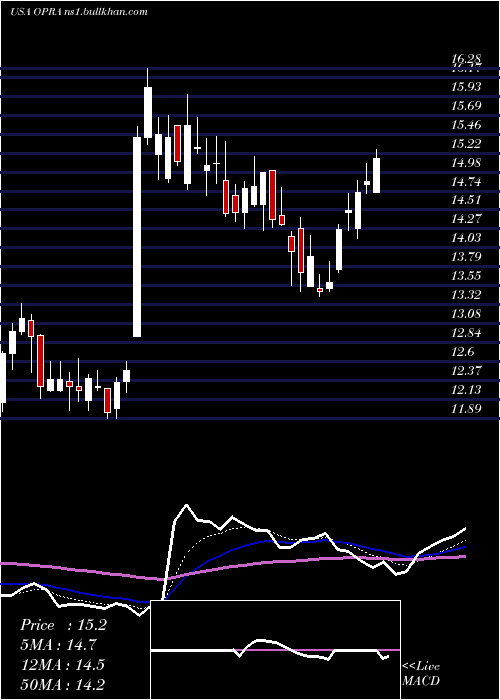Click the 14.51 price axis label
Screen dimensions: 500x700
(x=467, y=199)
